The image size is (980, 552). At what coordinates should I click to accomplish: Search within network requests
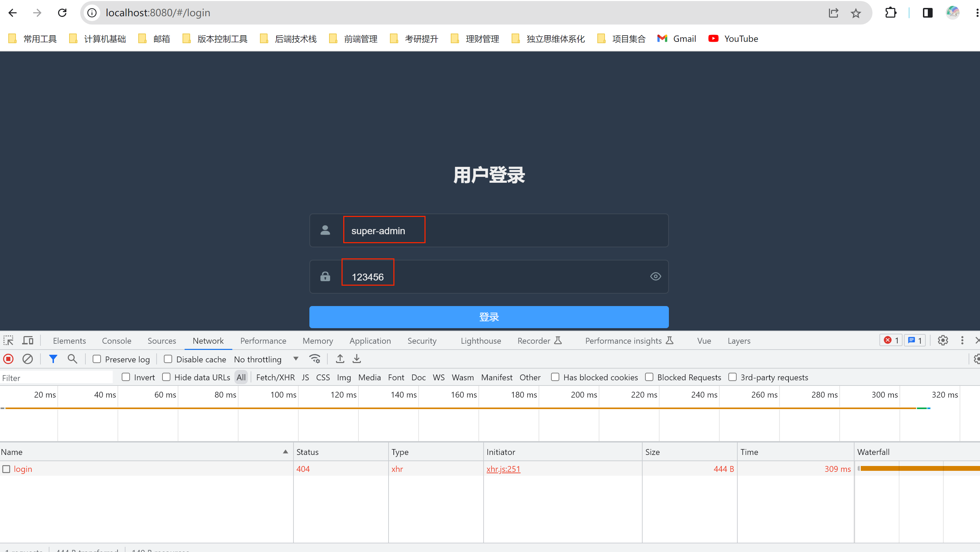click(x=72, y=359)
